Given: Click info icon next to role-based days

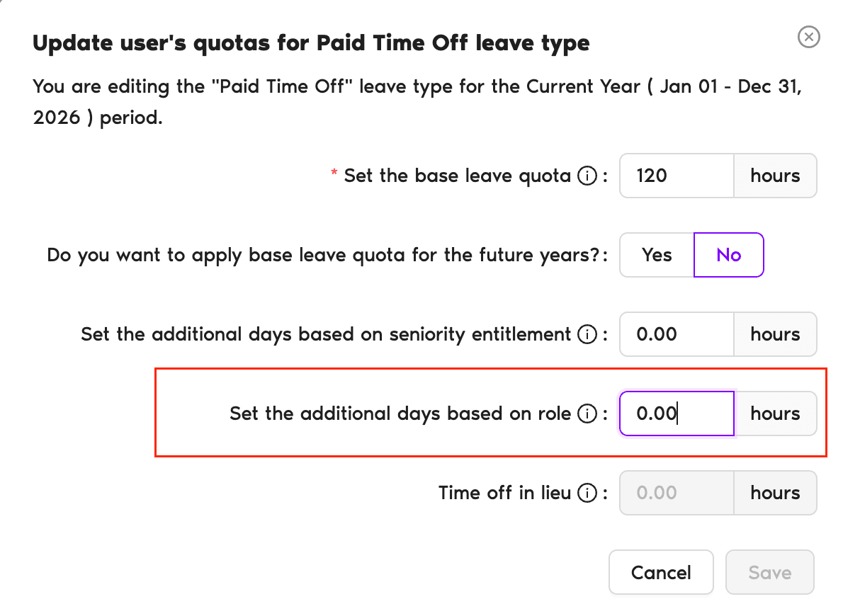Looking at the screenshot, I should pos(587,413).
